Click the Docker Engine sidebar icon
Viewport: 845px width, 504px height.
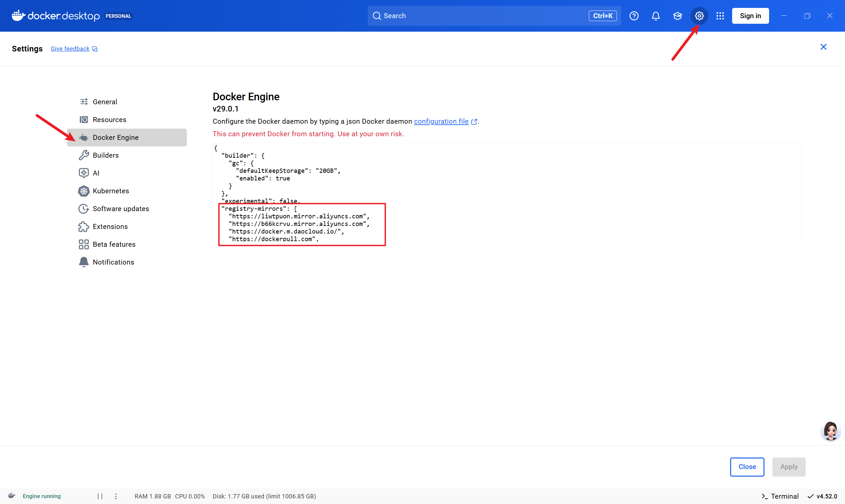tap(84, 138)
